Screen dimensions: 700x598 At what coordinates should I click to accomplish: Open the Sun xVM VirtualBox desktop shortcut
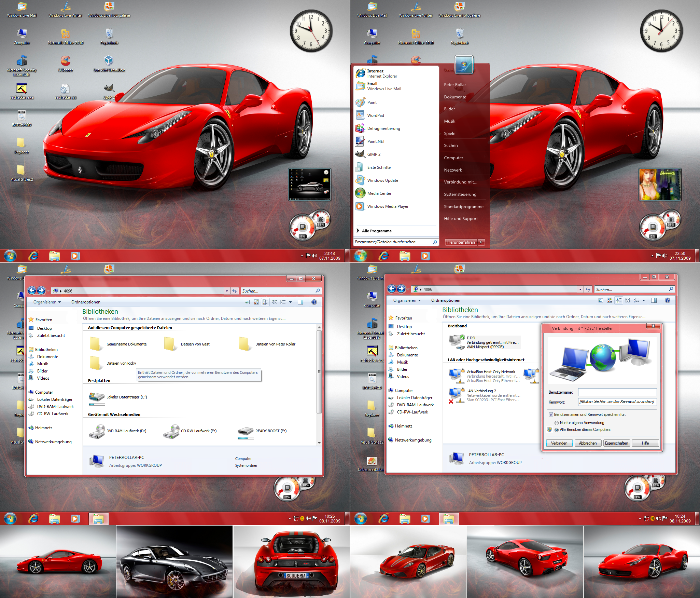tap(109, 64)
